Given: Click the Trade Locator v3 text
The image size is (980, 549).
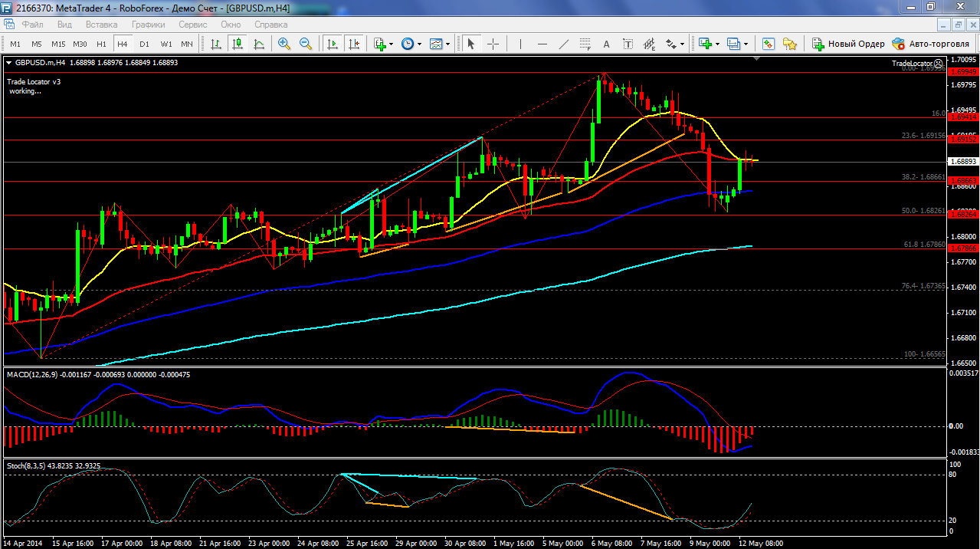Looking at the screenshot, I should 34,81.
